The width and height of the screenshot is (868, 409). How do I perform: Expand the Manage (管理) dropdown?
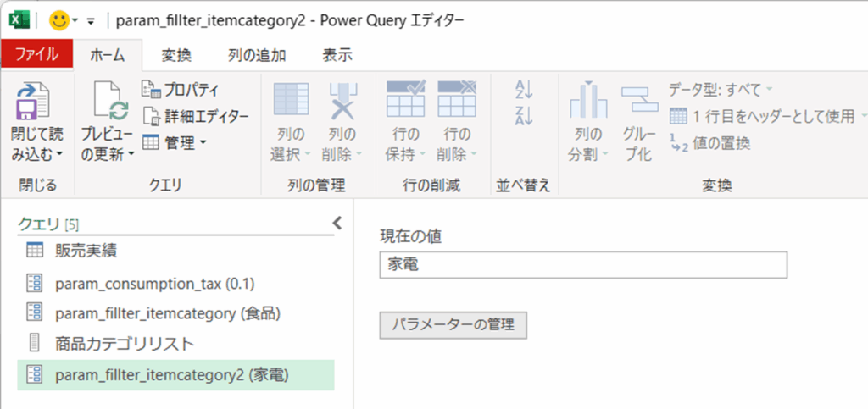click(x=175, y=143)
